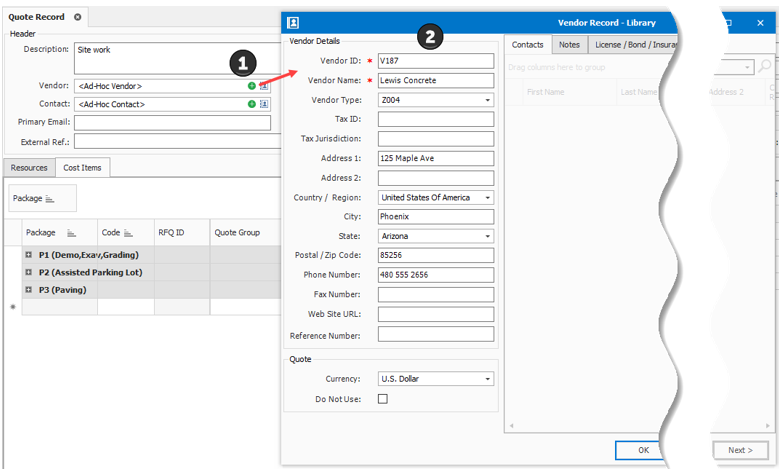
Task: Open the Country / Region dropdown
Action: pos(488,198)
